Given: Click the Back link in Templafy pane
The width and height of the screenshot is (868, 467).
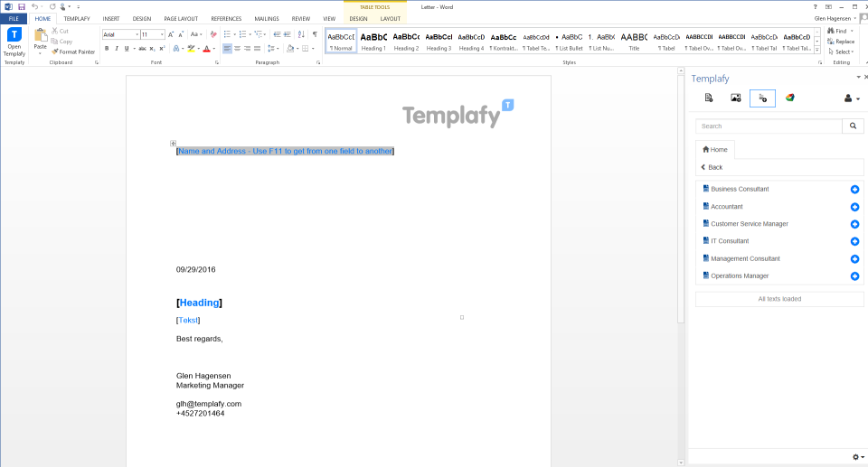Looking at the screenshot, I should coord(712,167).
